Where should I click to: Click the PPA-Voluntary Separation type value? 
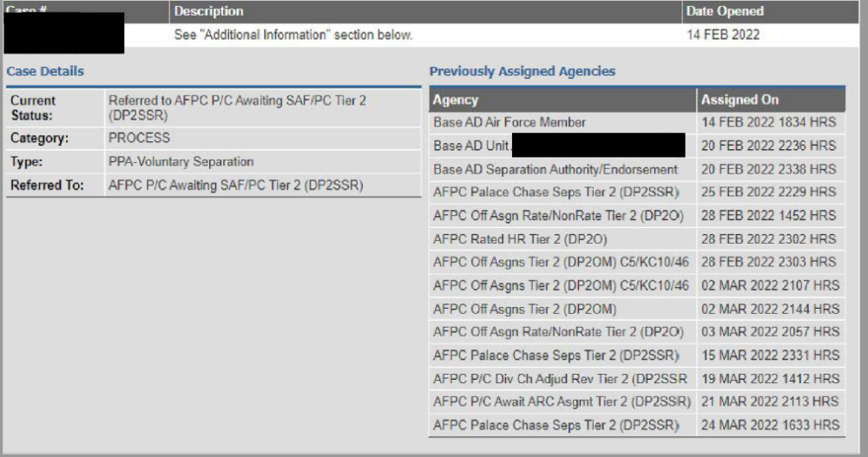(x=181, y=161)
